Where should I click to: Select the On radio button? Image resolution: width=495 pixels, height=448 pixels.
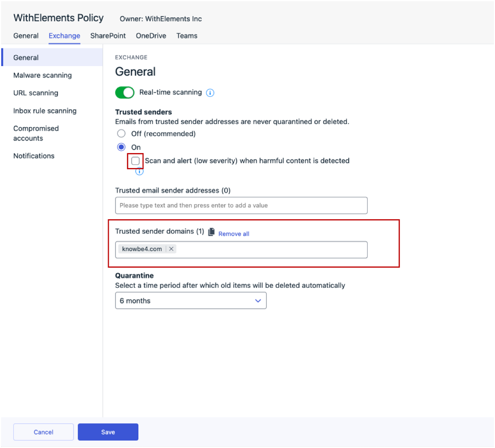[x=121, y=147]
